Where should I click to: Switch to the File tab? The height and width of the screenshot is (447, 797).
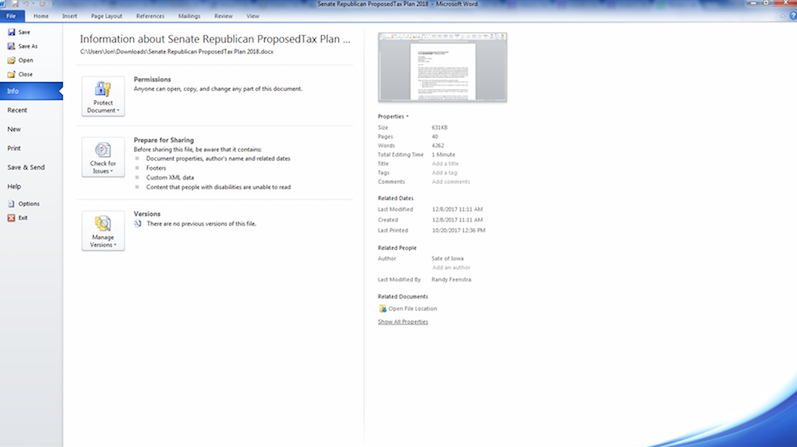(x=11, y=16)
